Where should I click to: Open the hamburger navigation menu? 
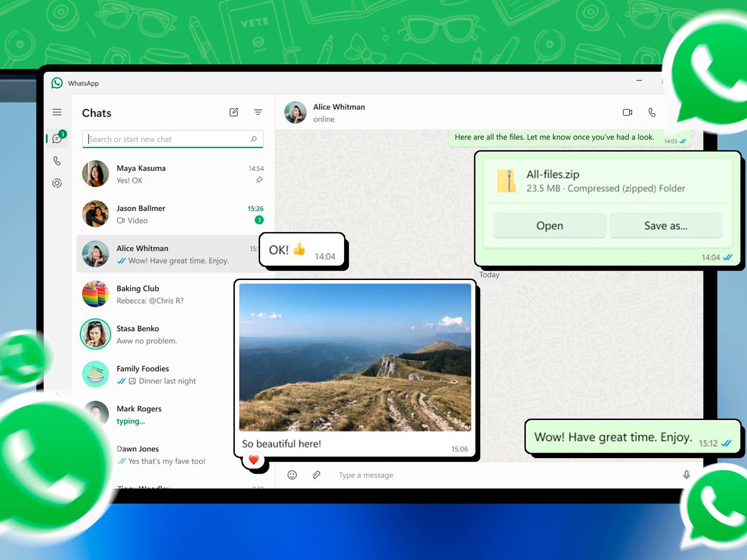coord(57,112)
